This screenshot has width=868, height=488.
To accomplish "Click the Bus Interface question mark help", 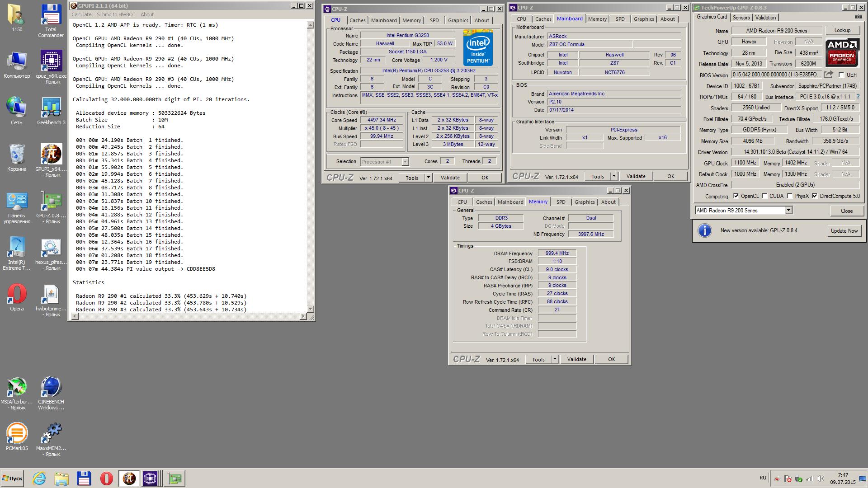I will tap(858, 97).
